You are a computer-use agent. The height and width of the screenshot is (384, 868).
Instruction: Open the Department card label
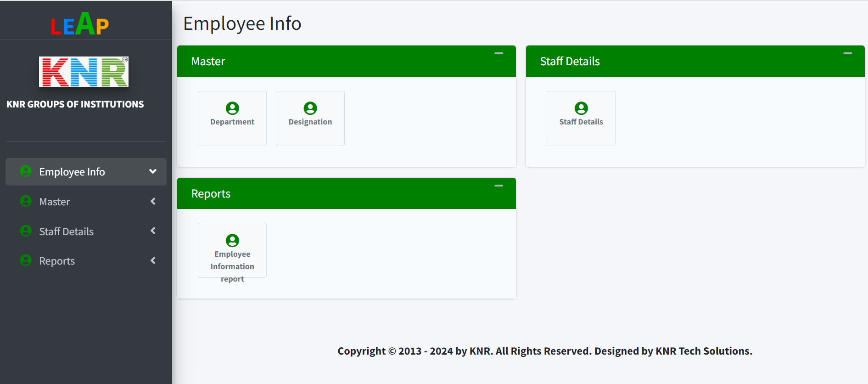tap(232, 122)
